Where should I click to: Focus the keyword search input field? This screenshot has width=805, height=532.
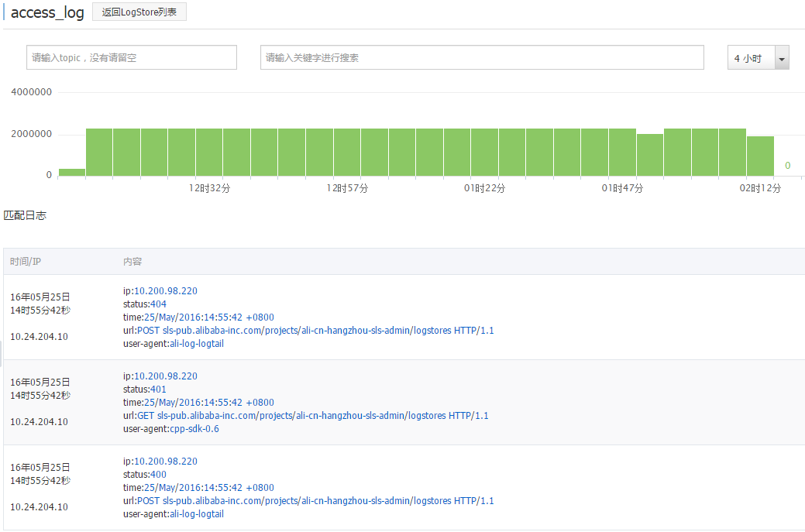(482, 57)
